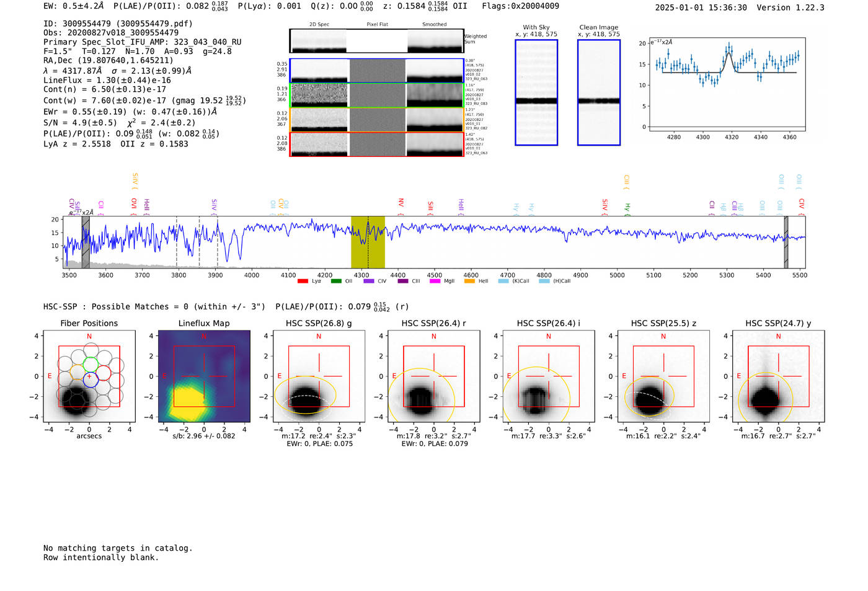Pick the (K)CaII legend swatch
The image size is (868, 591).
pos(503,281)
